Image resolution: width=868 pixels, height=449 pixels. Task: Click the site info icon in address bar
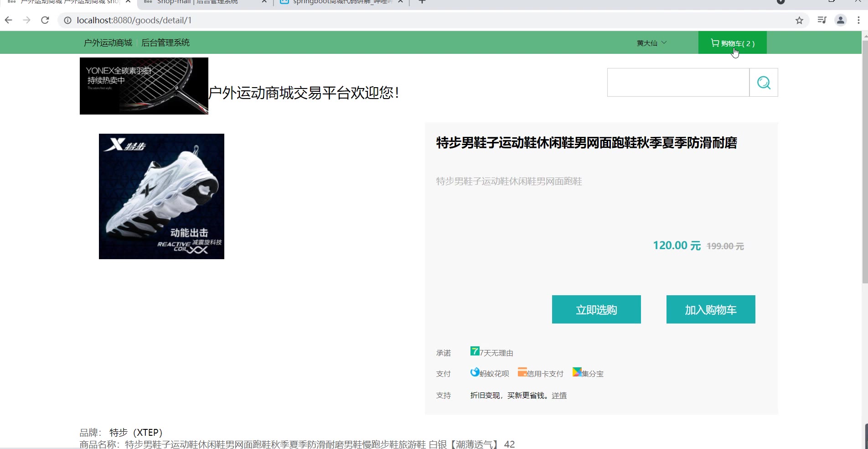coord(67,20)
